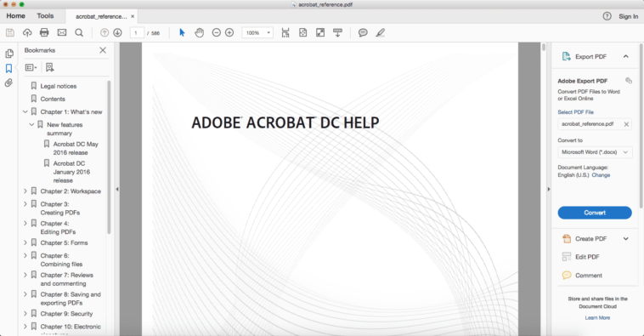Open Acrobat DC January 2016 release bookmark
Image resolution: width=644 pixels, height=336 pixels.
click(71, 172)
